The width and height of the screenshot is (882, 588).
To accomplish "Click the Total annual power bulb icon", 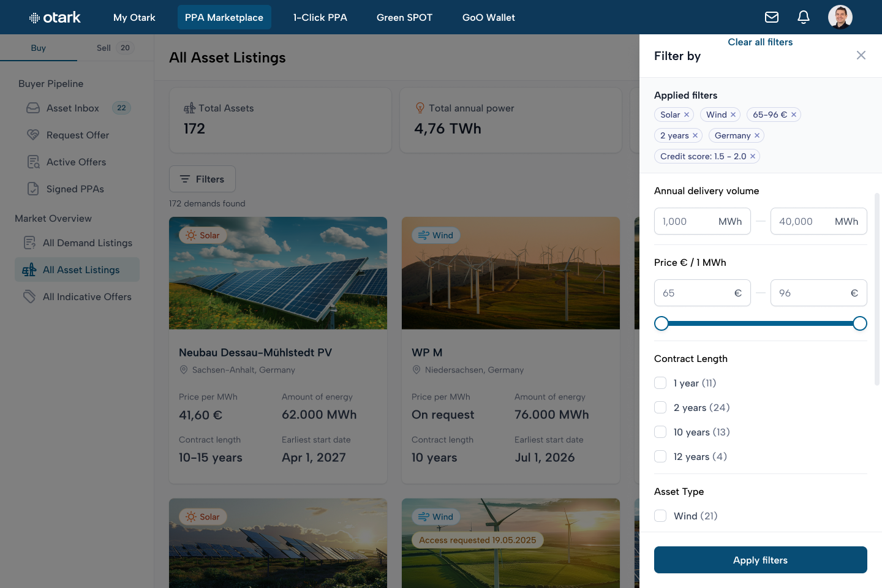I will point(420,108).
